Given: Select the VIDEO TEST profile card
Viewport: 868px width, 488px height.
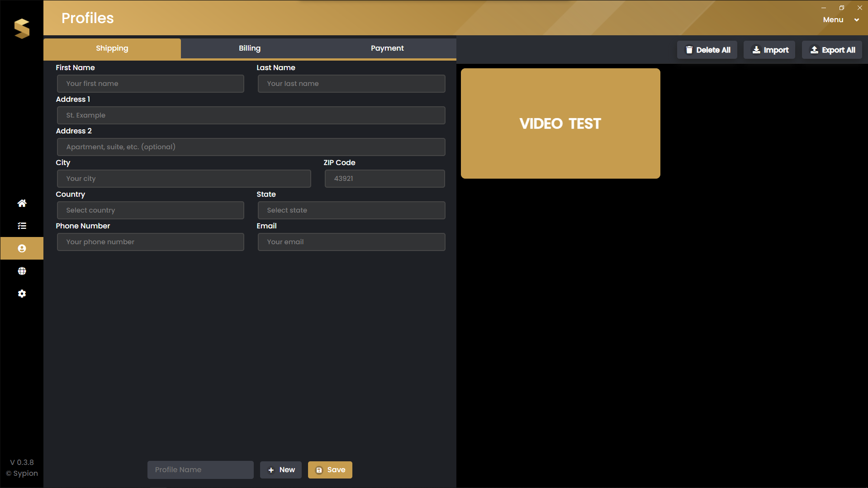Looking at the screenshot, I should click(x=560, y=123).
